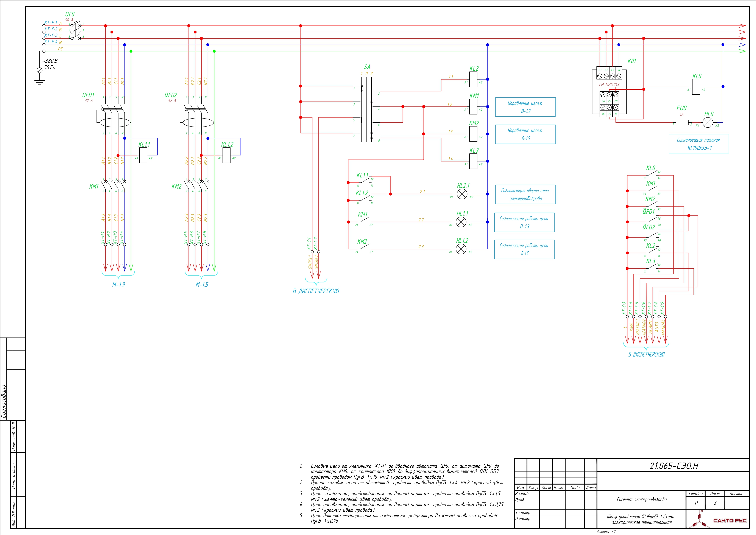
Task: Click the HL0 lamp symbol
Action: point(708,123)
